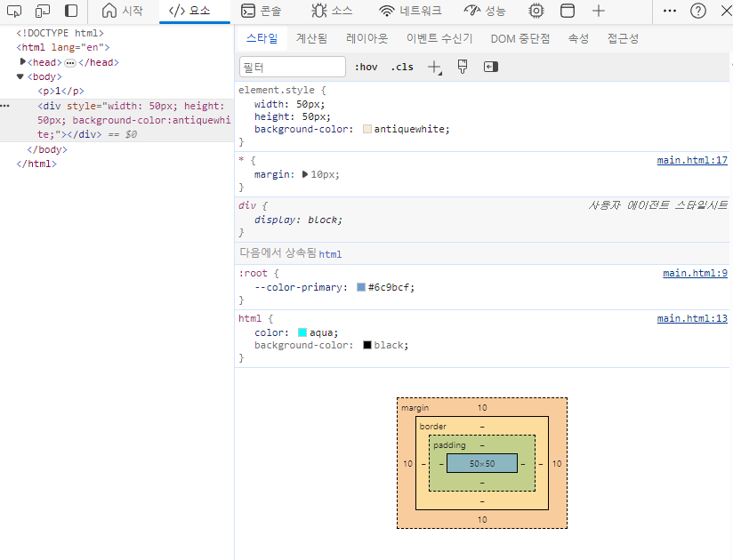The image size is (733, 560).
Task: Expand the margin shorthand triangle
Action: click(x=305, y=174)
